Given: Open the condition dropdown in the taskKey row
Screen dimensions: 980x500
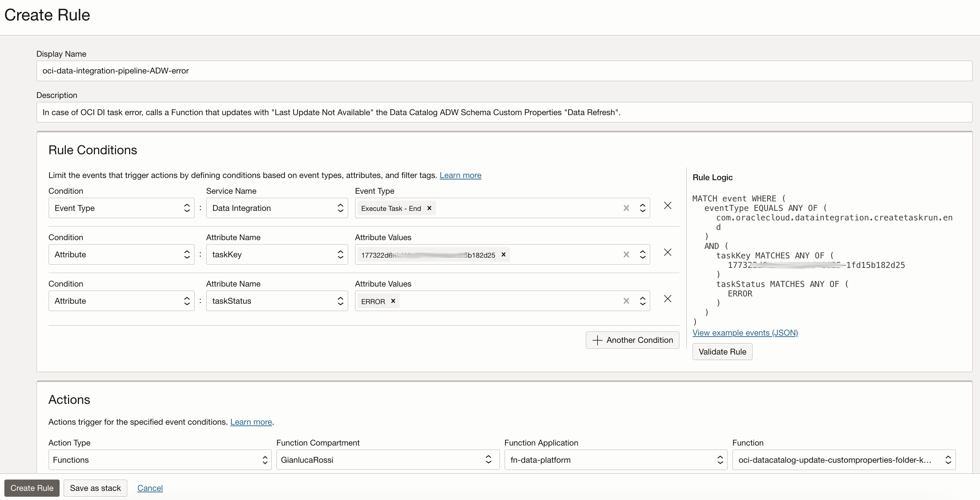Looking at the screenshot, I should click(121, 254).
